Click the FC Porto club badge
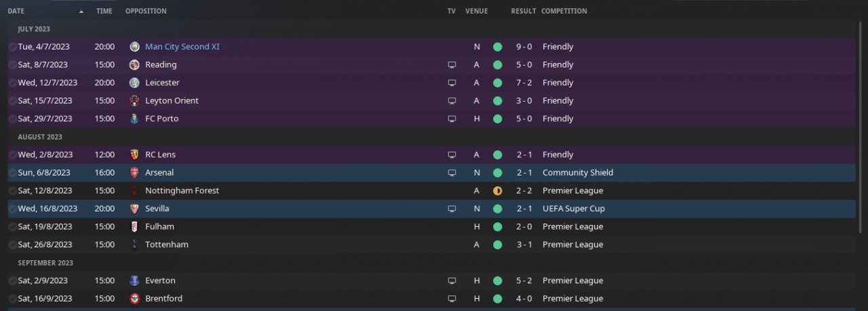Viewport: 868px width, 311px height. (134, 119)
